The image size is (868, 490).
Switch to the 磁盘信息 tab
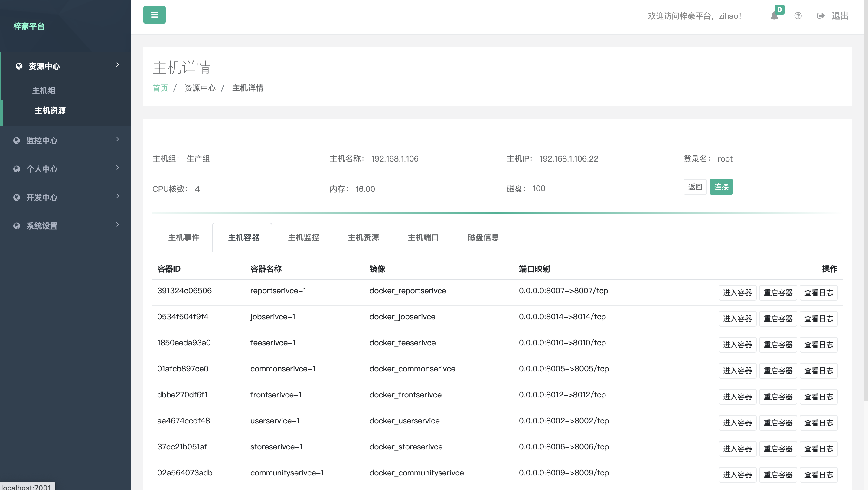pyautogui.click(x=483, y=237)
